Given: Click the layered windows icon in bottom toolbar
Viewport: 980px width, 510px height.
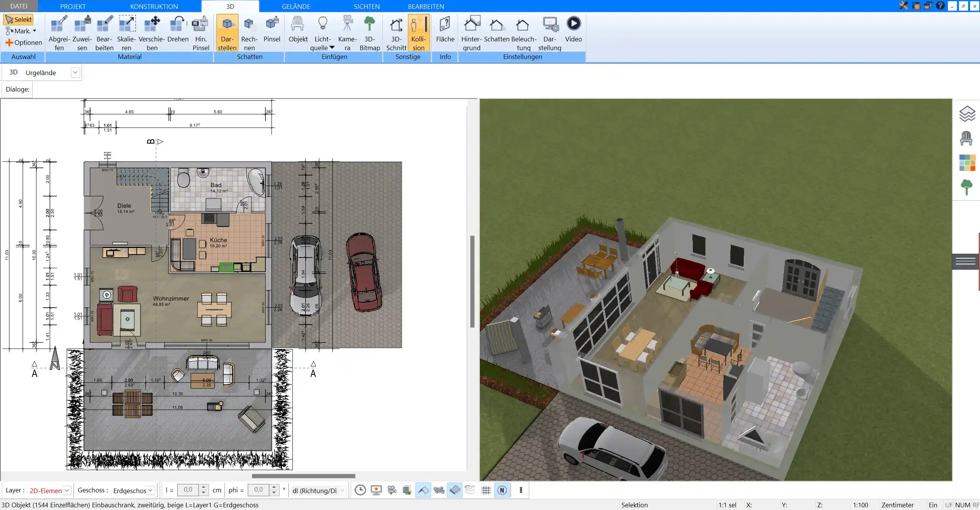Looking at the screenshot, I should coord(407,490).
